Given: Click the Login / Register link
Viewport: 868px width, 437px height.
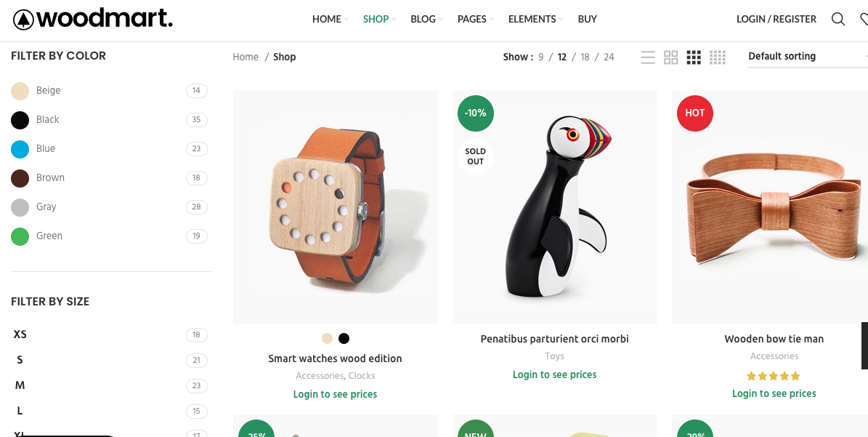Looking at the screenshot, I should (776, 20).
